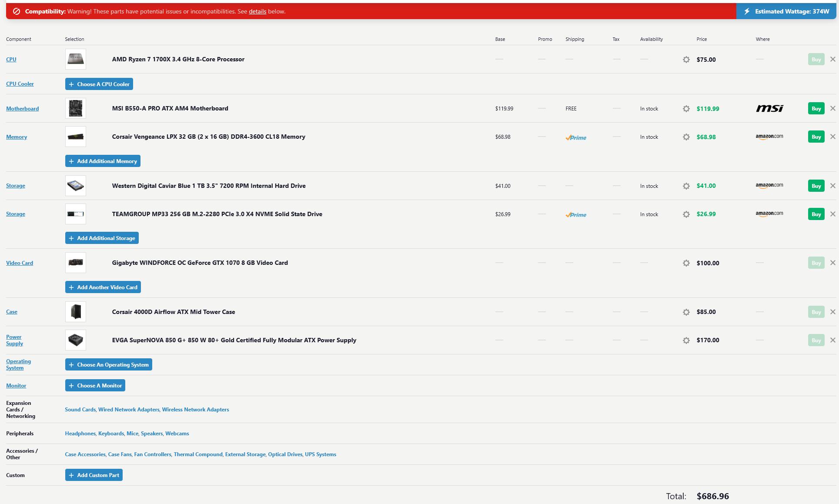This screenshot has height=504, width=839.
Task: Open settings gear for Western Digital Caviar Blue drive
Action: pos(686,186)
